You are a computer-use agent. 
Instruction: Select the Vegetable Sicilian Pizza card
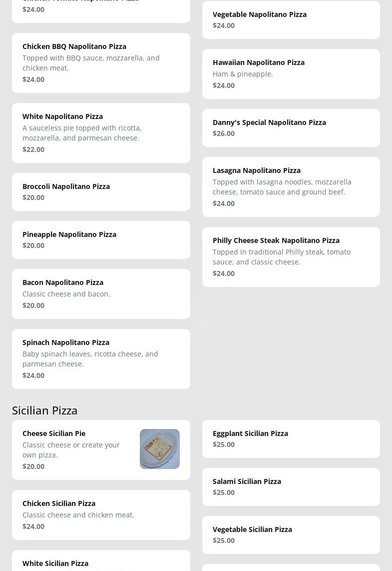pos(291,535)
